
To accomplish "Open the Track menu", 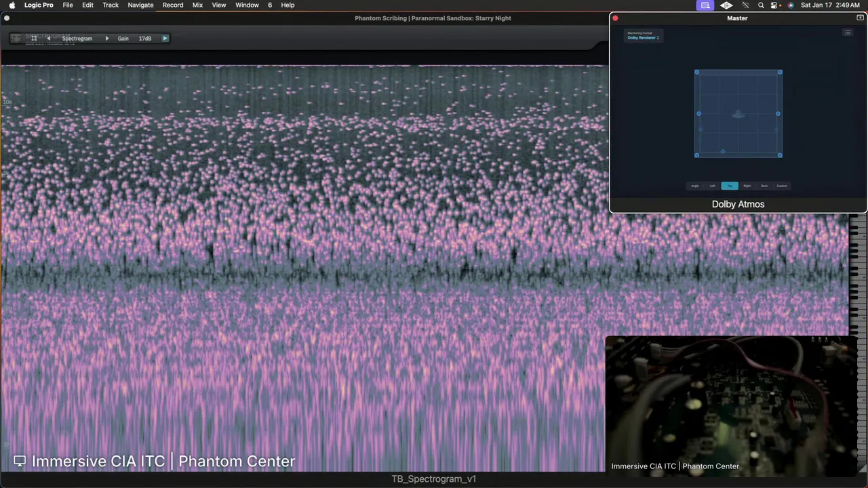I will [111, 5].
